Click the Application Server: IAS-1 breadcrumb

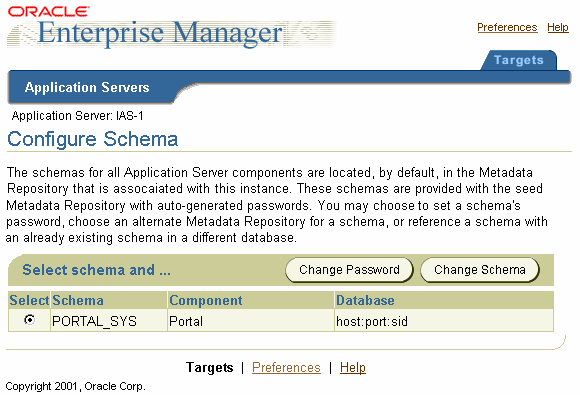(77, 116)
